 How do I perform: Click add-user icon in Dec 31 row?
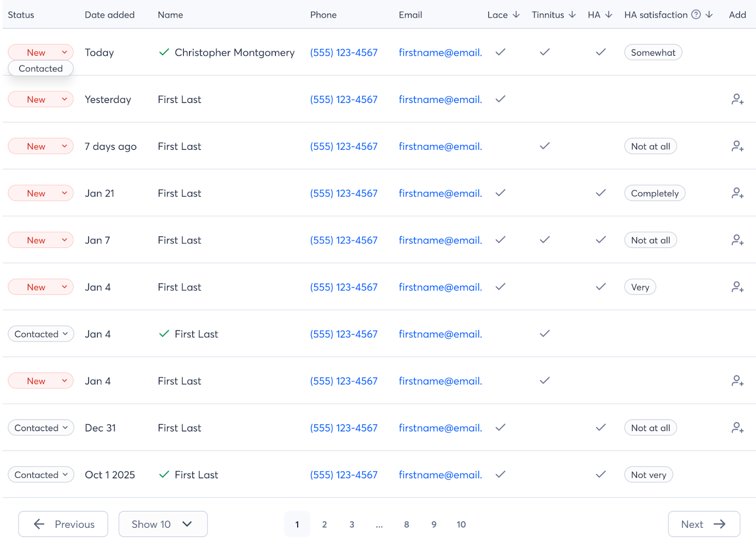click(737, 428)
